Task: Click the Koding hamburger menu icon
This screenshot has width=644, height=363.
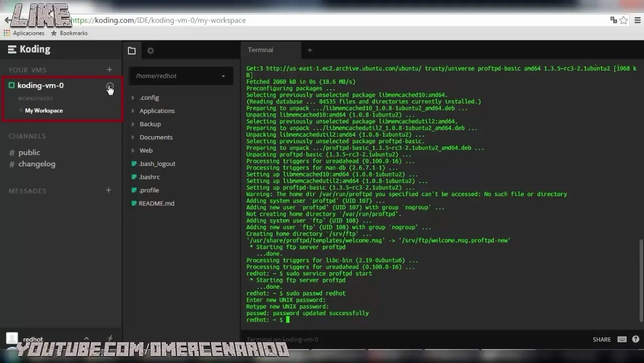Action: point(12,49)
